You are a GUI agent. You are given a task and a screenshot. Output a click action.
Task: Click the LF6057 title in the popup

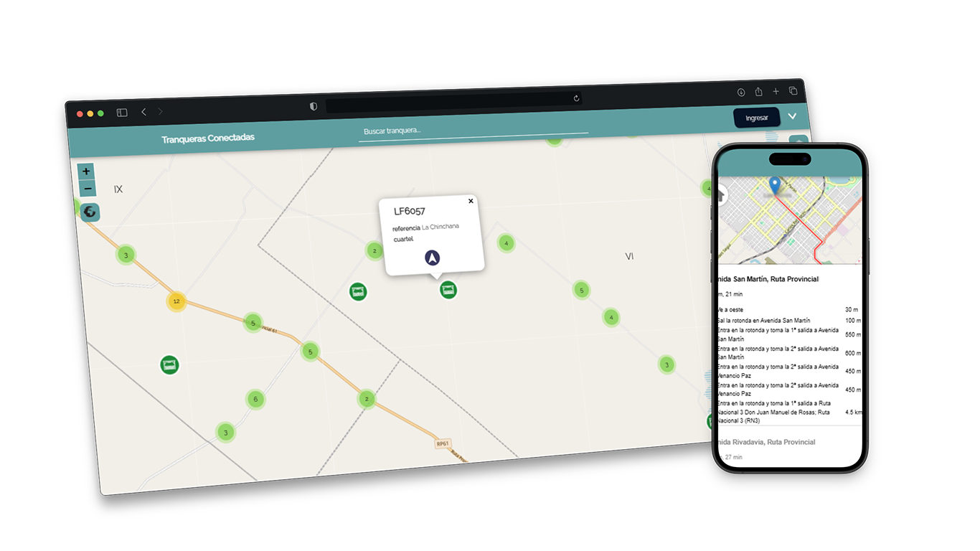410,211
